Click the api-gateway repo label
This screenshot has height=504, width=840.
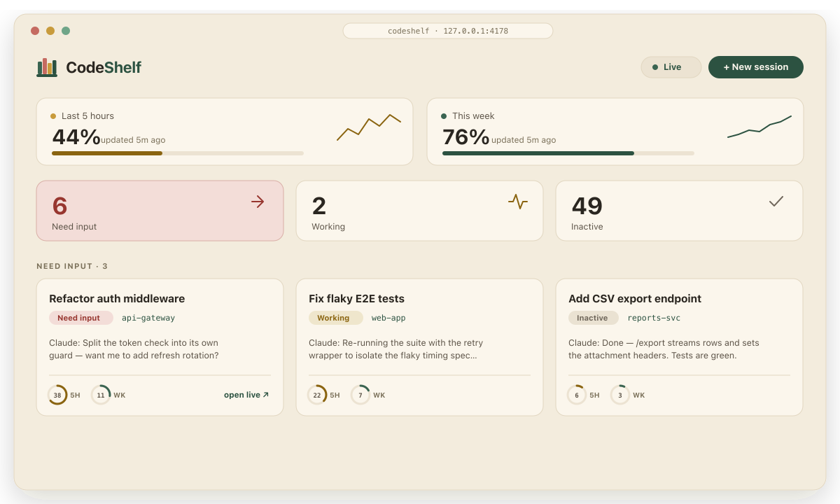click(148, 318)
